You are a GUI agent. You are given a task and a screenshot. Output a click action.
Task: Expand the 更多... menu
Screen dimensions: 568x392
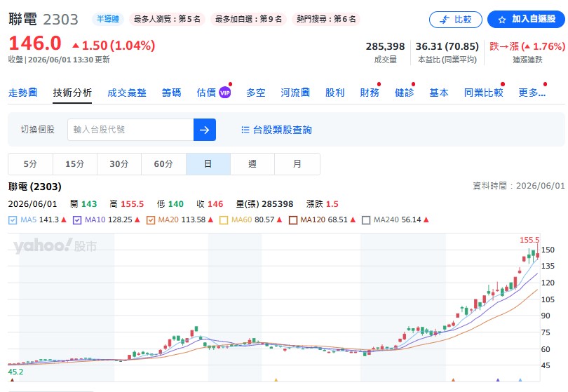(x=532, y=93)
